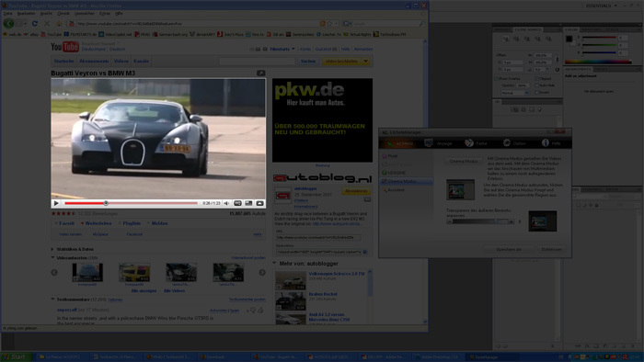Click the Firefox stop loading icon
The width and height of the screenshot is (644, 362).
coord(46,24)
